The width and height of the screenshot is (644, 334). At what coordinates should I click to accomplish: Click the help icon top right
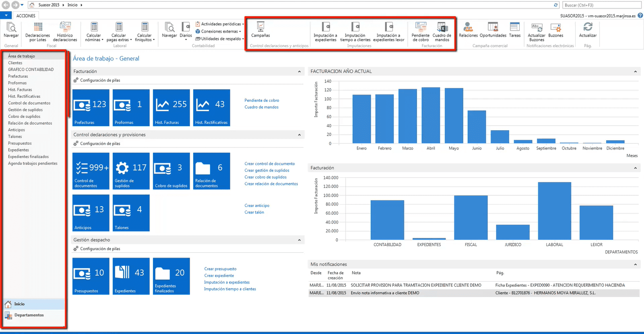640,15
